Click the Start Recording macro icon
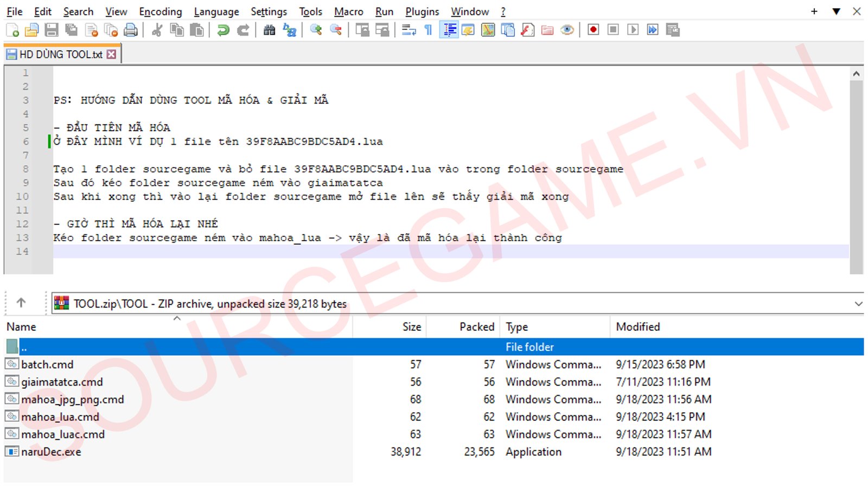Screen dimensions: 868x488 point(593,30)
